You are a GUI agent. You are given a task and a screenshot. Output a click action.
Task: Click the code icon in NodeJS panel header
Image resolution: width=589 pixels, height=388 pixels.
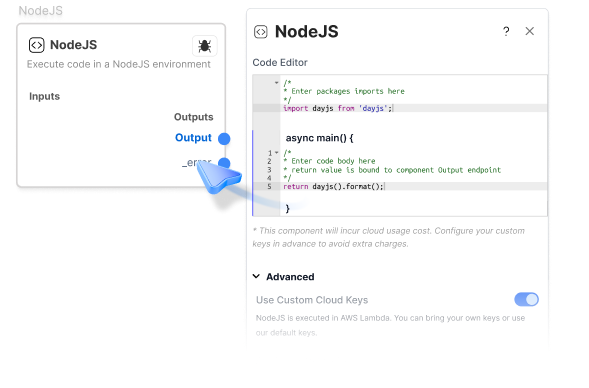(261, 32)
